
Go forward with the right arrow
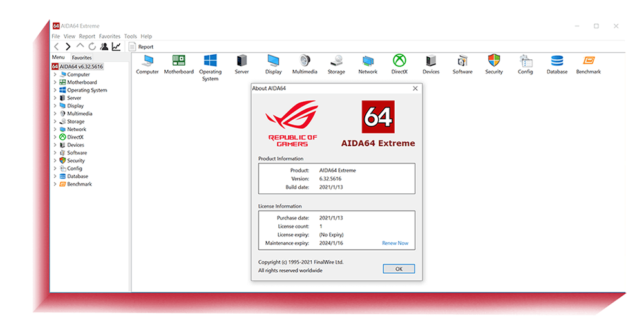pos(68,46)
